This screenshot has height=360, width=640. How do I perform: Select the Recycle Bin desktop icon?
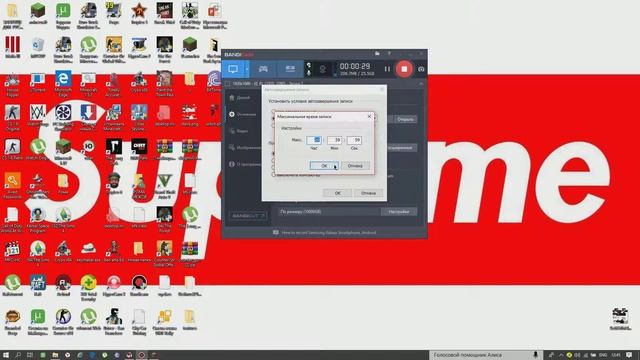point(38,48)
